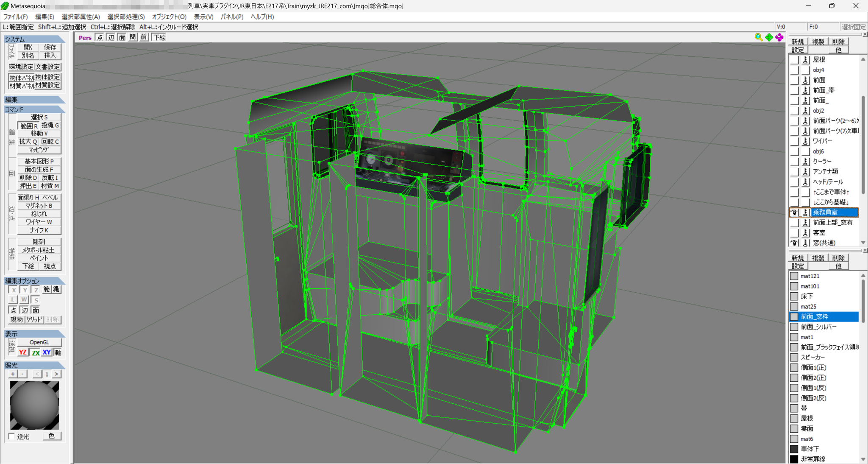Toggle the ZX top view button
This screenshot has height=464, width=868.
point(35,352)
